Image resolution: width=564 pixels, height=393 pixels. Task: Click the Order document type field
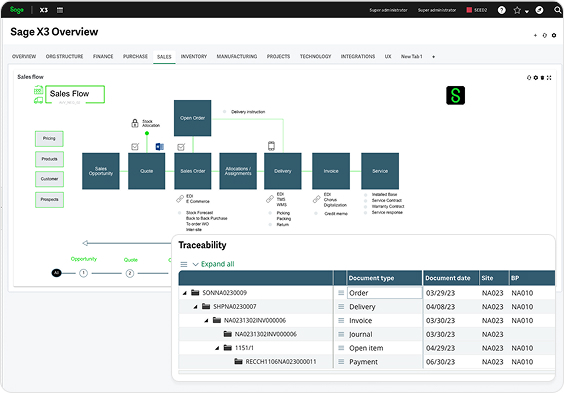[x=385, y=293]
